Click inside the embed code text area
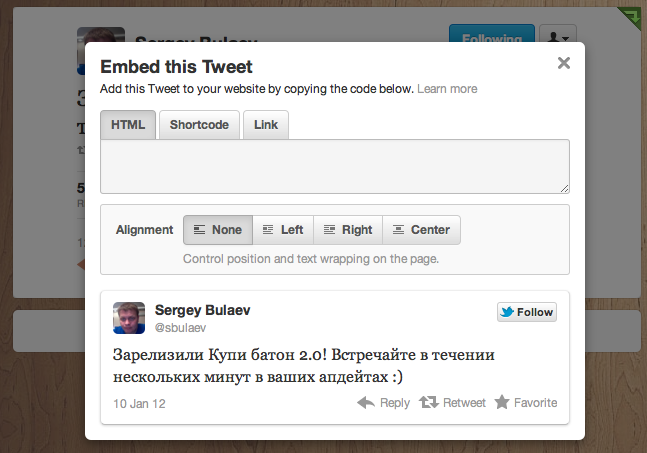Screen dimensions: 647x453 tap(335, 166)
